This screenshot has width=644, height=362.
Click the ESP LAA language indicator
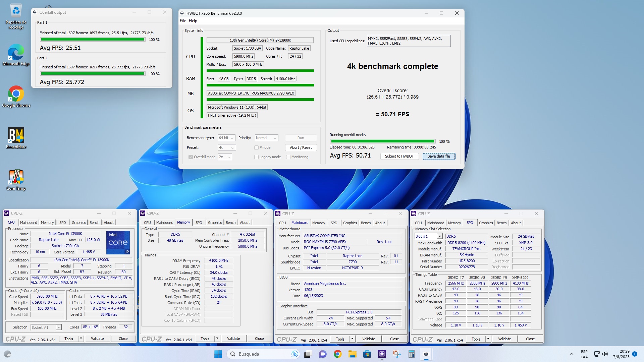click(584, 354)
